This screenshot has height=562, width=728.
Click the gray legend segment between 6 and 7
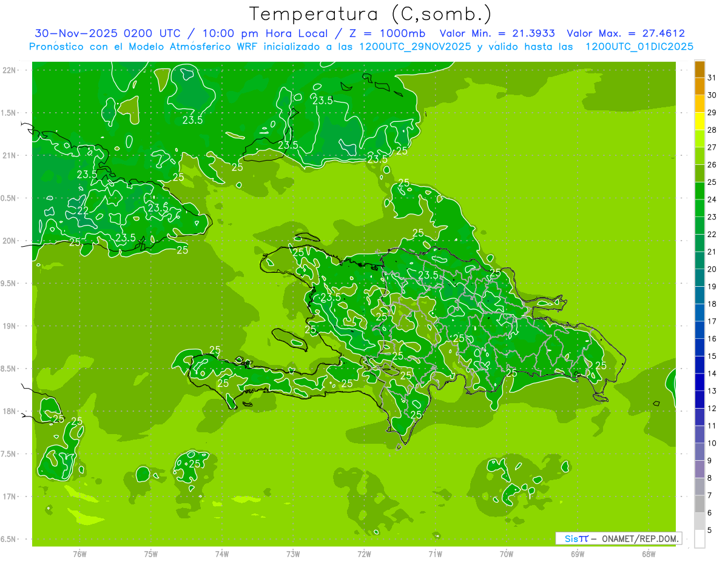pos(699,504)
